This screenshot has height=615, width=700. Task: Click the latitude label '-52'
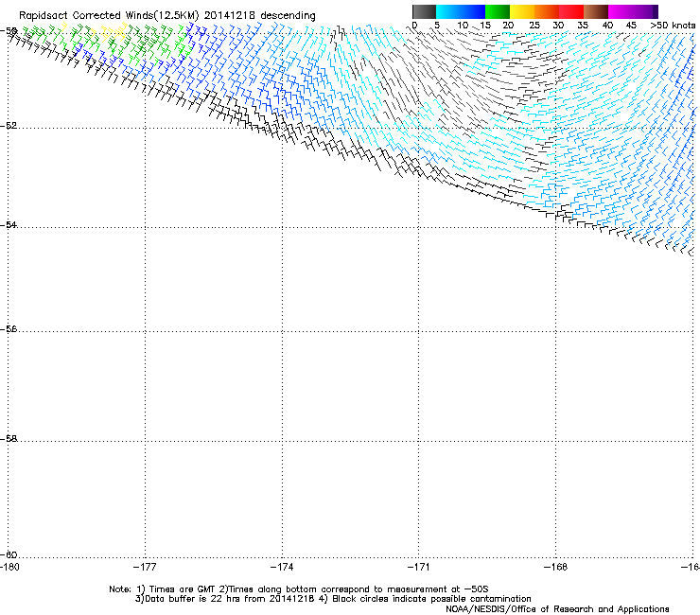point(9,126)
